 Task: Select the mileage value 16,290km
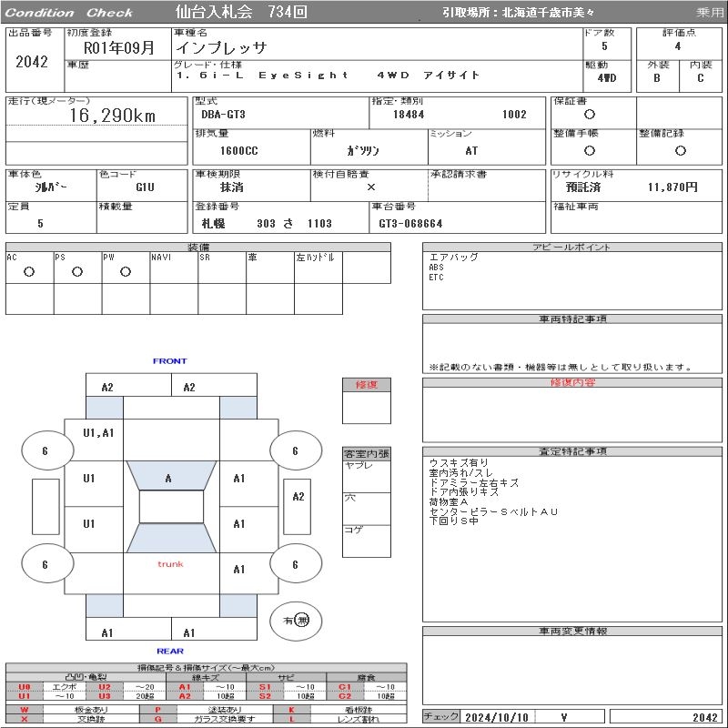(x=113, y=116)
